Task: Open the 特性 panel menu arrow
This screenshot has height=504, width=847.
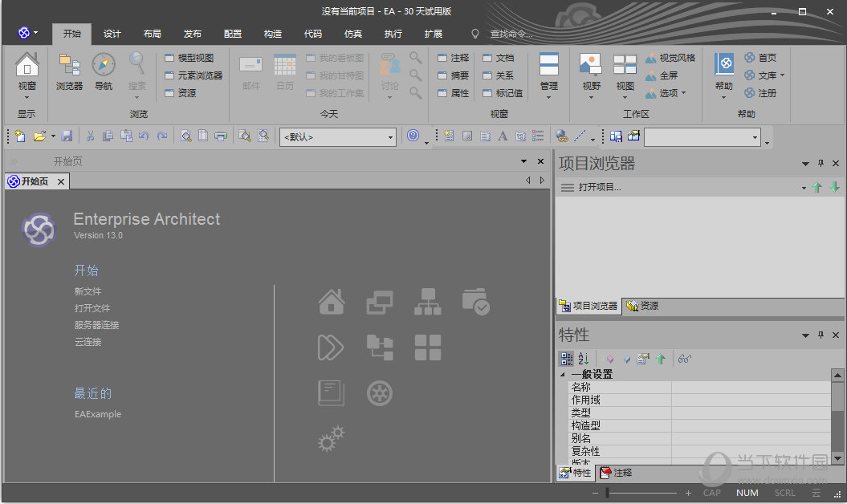Action: click(805, 335)
